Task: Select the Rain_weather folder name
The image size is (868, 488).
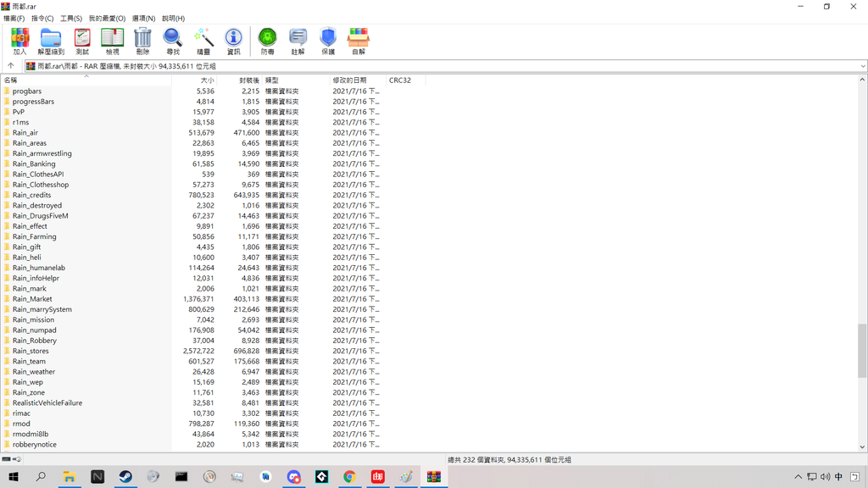Action: pyautogui.click(x=34, y=372)
